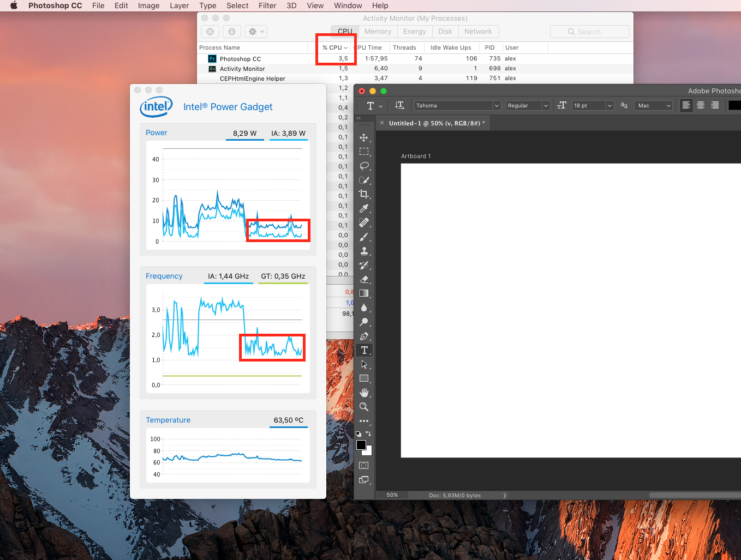The height and width of the screenshot is (560, 741).
Task: Select the Rectangle shape tool
Action: coord(364,378)
